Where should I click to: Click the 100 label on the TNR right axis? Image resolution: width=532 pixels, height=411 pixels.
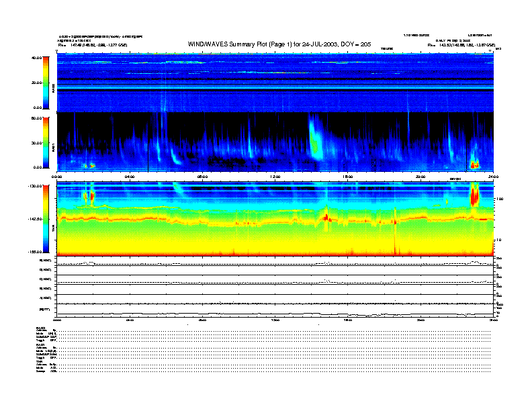[500, 199]
